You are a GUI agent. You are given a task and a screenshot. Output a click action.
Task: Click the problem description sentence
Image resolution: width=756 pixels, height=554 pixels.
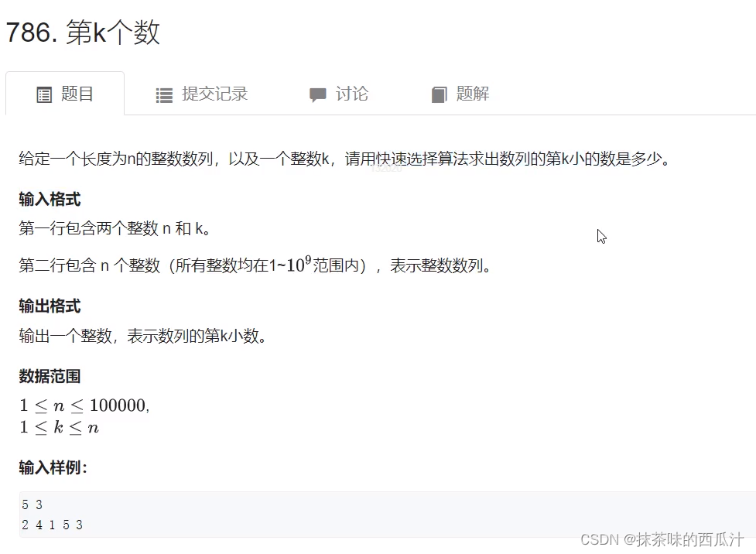345,158
